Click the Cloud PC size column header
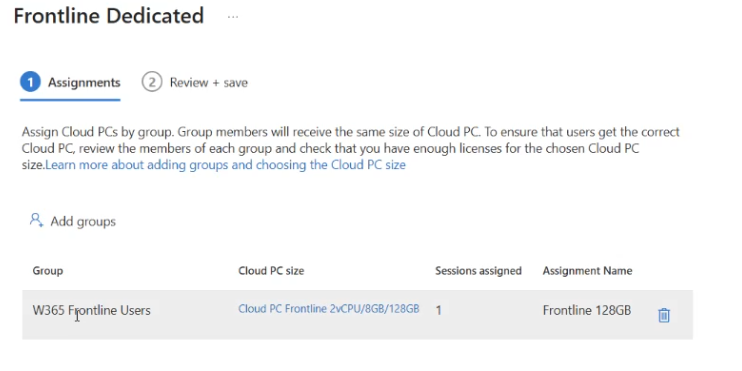Image resolution: width=742 pixels, height=371 pixels. pyautogui.click(x=271, y=271)
